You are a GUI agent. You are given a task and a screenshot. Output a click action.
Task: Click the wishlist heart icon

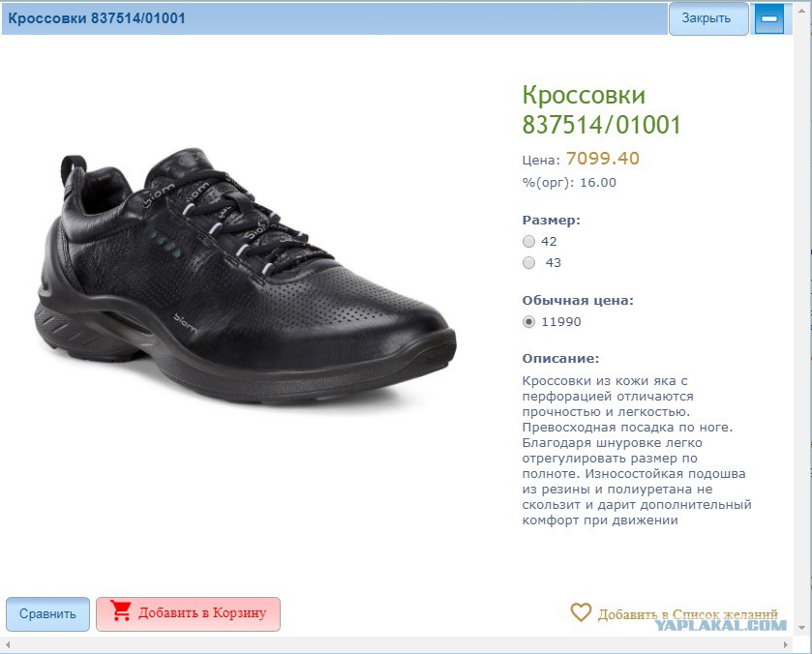click(581, 612)
